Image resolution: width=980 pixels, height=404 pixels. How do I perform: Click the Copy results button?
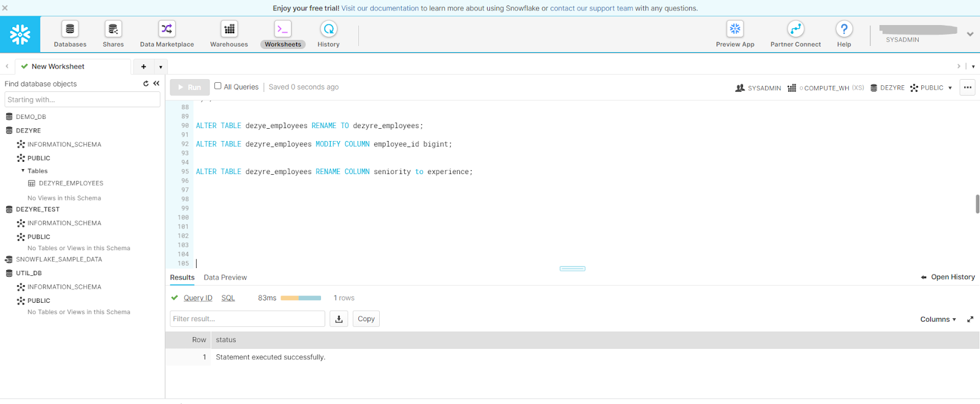tap(366, 319)
